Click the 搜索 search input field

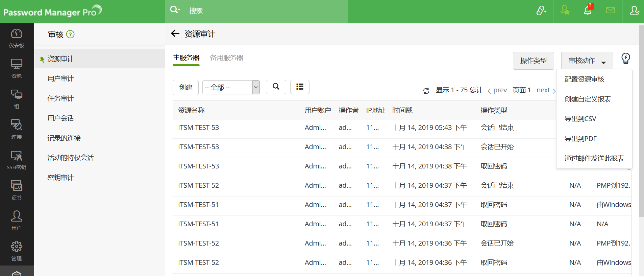pos(264,11)
